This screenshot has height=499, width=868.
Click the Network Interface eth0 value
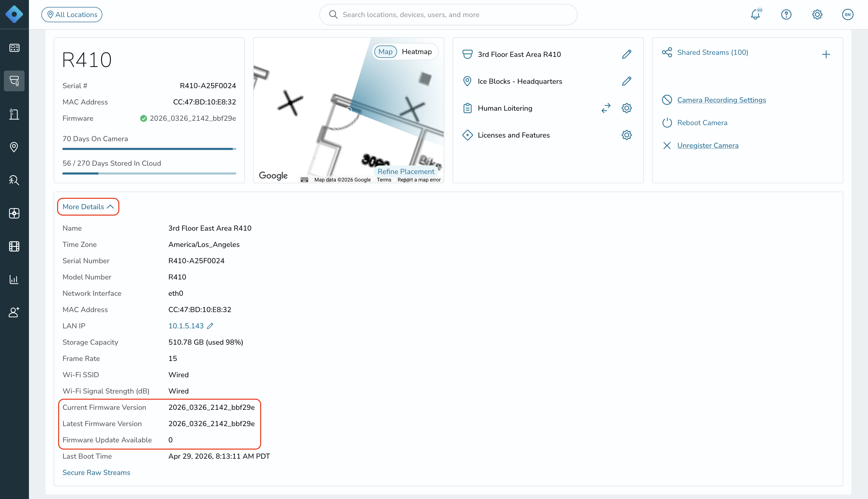click(x=176, y=293)
